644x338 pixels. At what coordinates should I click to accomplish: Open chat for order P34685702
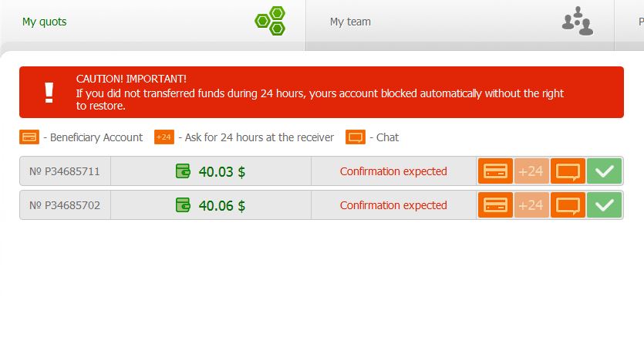(568, 204)
